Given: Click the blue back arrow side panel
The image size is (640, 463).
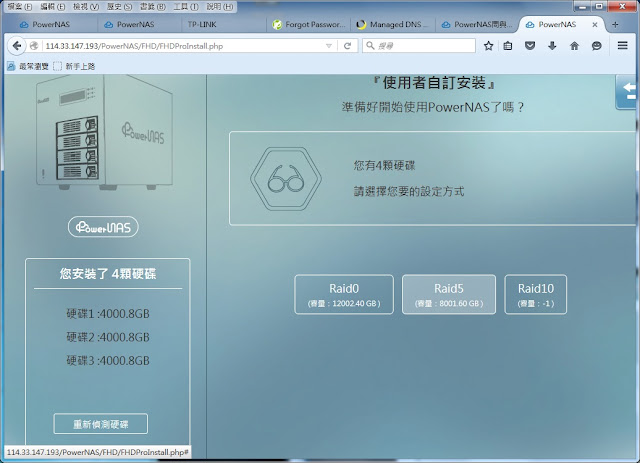Looking at the screenshot, I should point(627,92).
